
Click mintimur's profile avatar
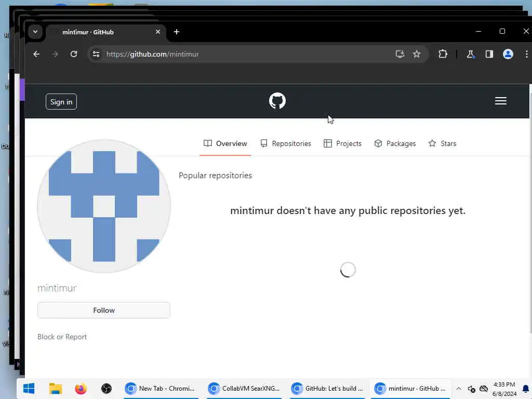coord(104,206)
